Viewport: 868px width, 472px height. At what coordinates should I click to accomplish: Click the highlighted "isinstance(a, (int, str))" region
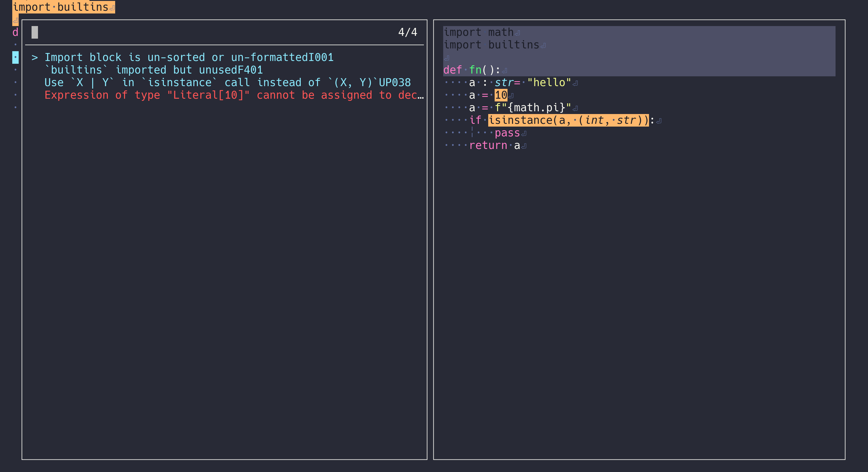pos(568,120)
